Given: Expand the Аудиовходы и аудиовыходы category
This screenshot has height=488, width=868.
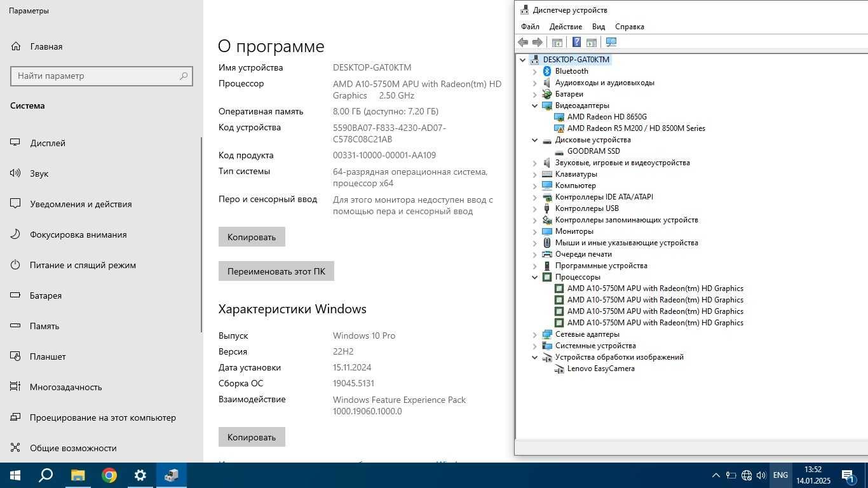Looking at the screenshot, I should pyautogui.click(x=535, y=83).
